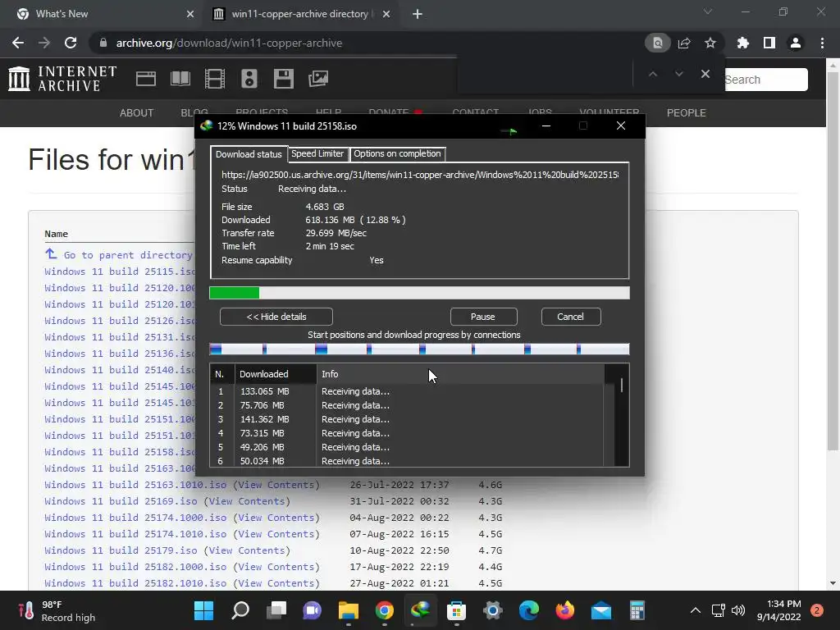Jump to next find result
This screenshot has height=630, width=840.
(x=678, y=74)
